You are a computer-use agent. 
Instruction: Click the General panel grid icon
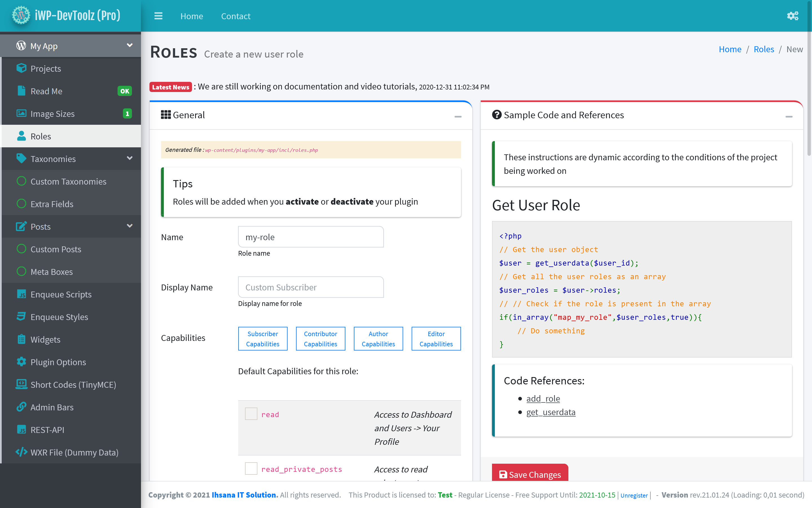(x=166, y=115)
